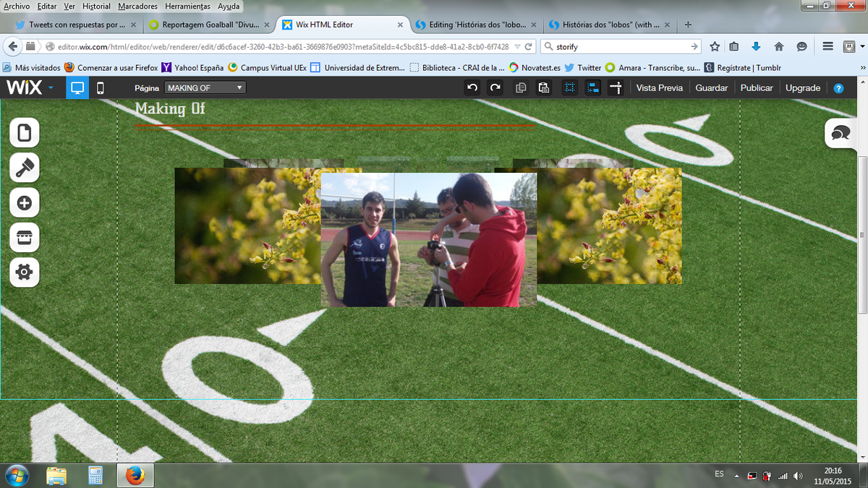Switch to desktop editor view

click(77, 88)
